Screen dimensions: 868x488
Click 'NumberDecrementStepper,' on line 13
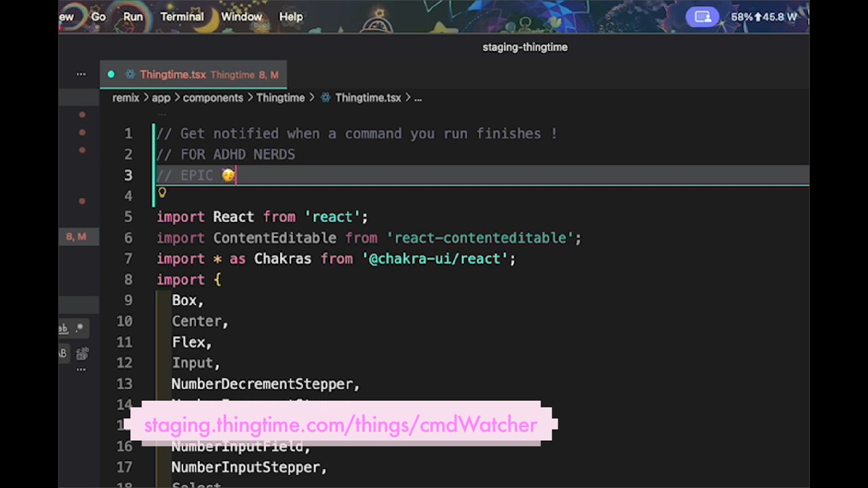tap(266, 384)
